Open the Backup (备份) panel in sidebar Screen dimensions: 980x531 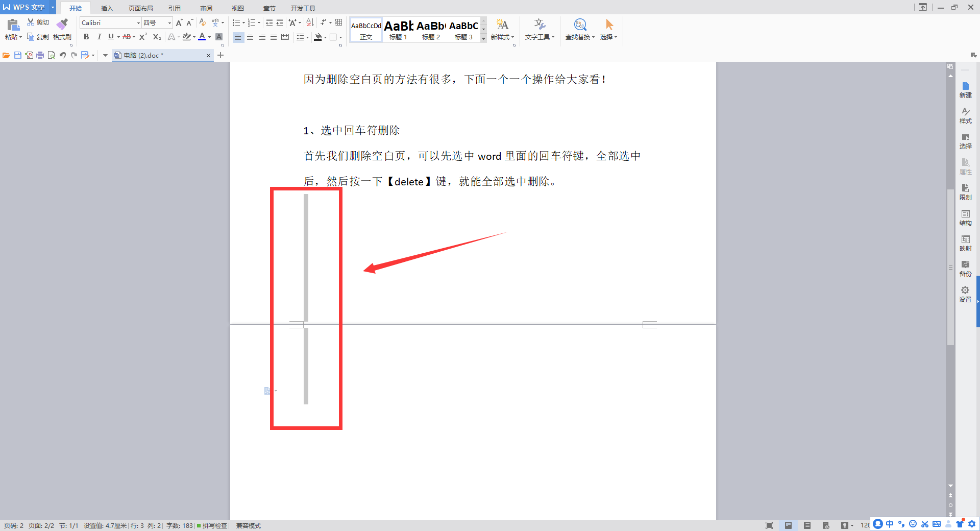965,268
